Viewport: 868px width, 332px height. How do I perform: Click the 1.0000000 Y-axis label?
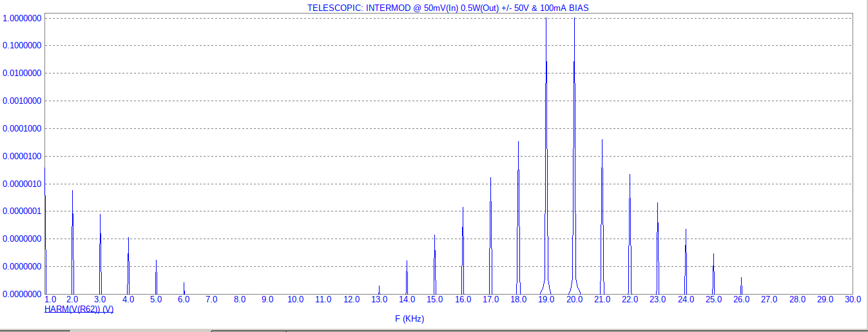[x=23, y=18]
